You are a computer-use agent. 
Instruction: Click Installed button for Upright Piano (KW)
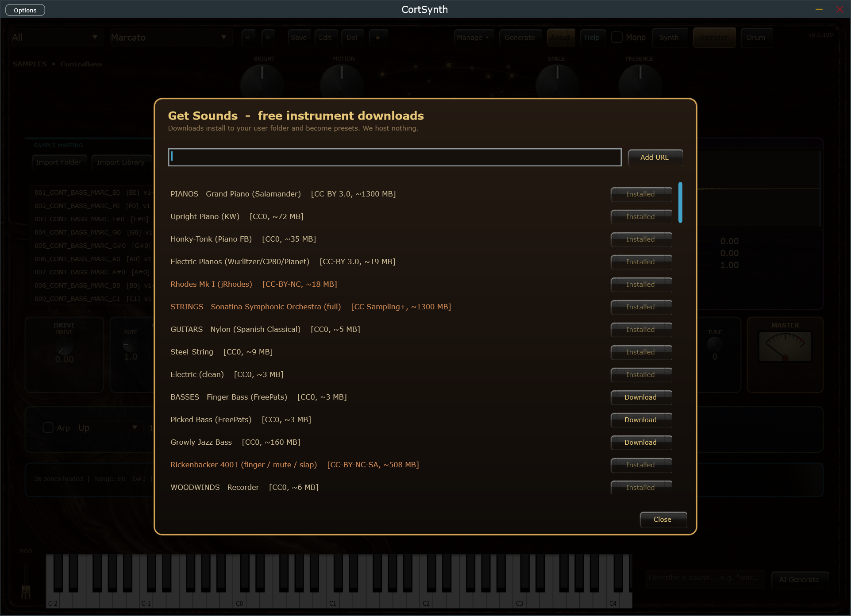pyautogui.click(x=641, y=216)
